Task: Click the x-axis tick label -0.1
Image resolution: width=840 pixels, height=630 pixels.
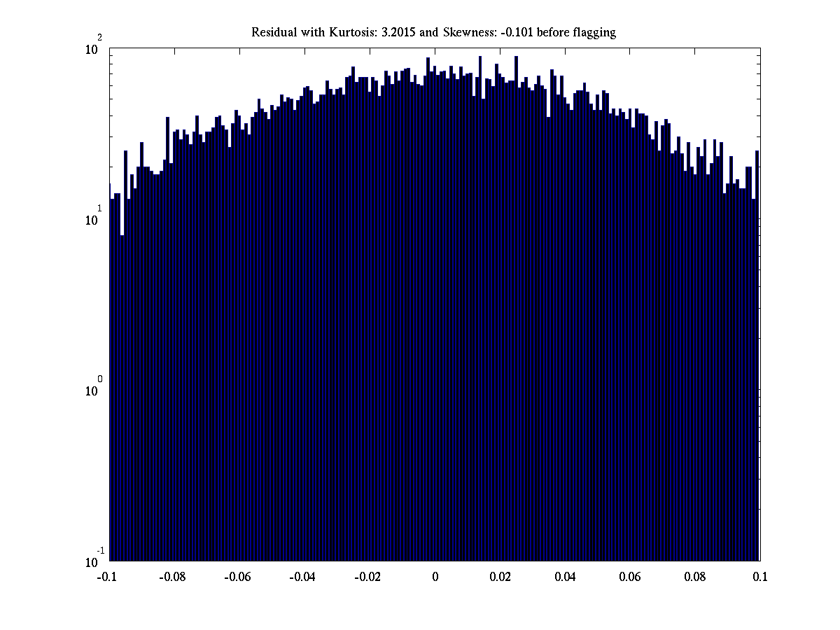Action: (107, 577)
